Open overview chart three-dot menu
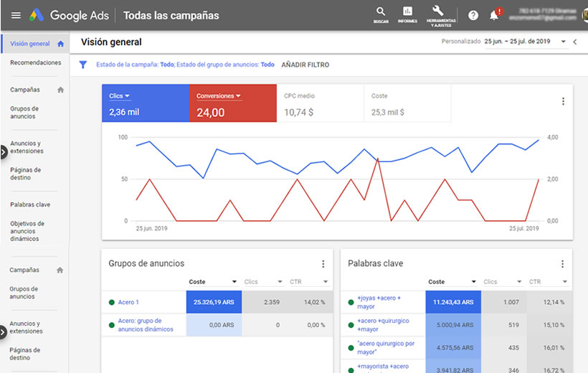Image resolution: width=588 pixels, height=373 pixels. pyautogui.click(x=563, y=101)
